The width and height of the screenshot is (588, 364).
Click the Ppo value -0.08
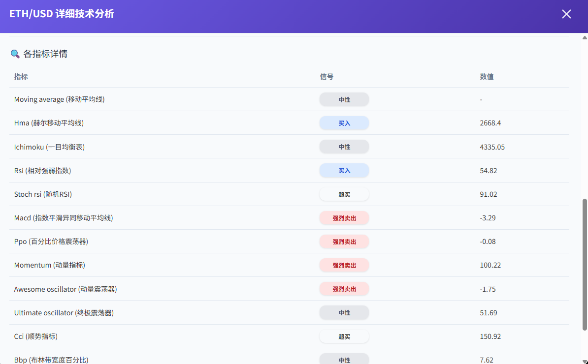(488, 242)
